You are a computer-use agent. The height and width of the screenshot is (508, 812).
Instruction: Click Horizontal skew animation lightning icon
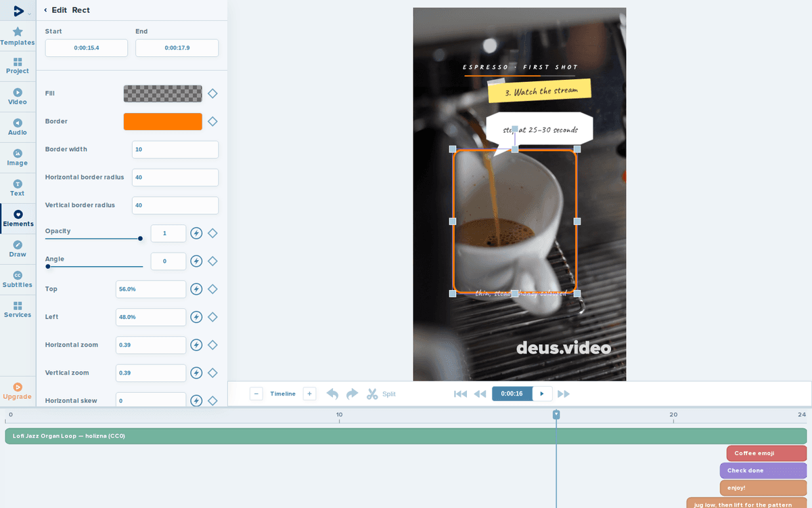(x=196, y=401)
